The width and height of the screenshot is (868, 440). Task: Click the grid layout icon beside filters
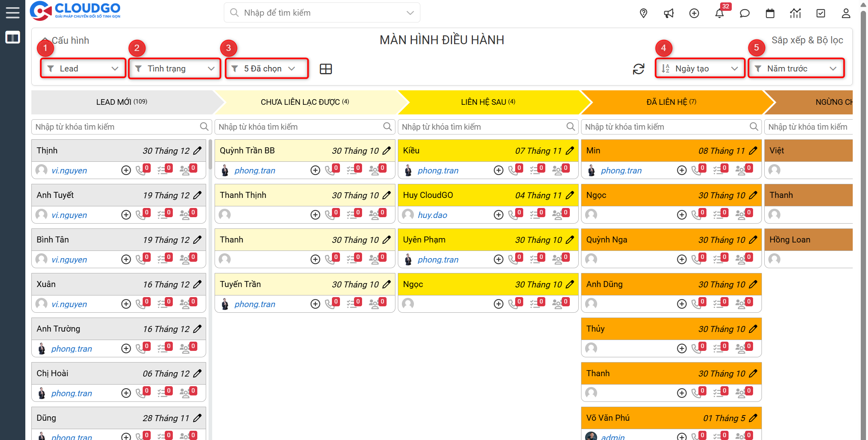[x=325, y=69]
